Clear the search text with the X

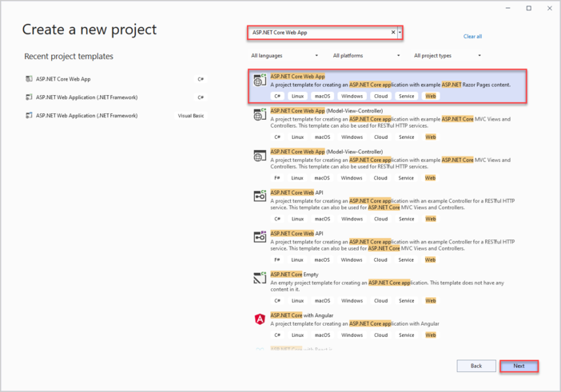(392, 33)
